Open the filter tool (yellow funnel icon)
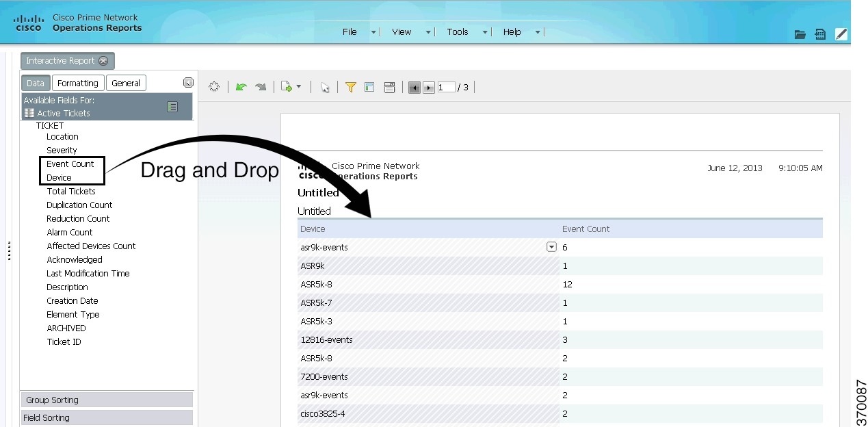This screenshot has height=427, width=868. 351,87
